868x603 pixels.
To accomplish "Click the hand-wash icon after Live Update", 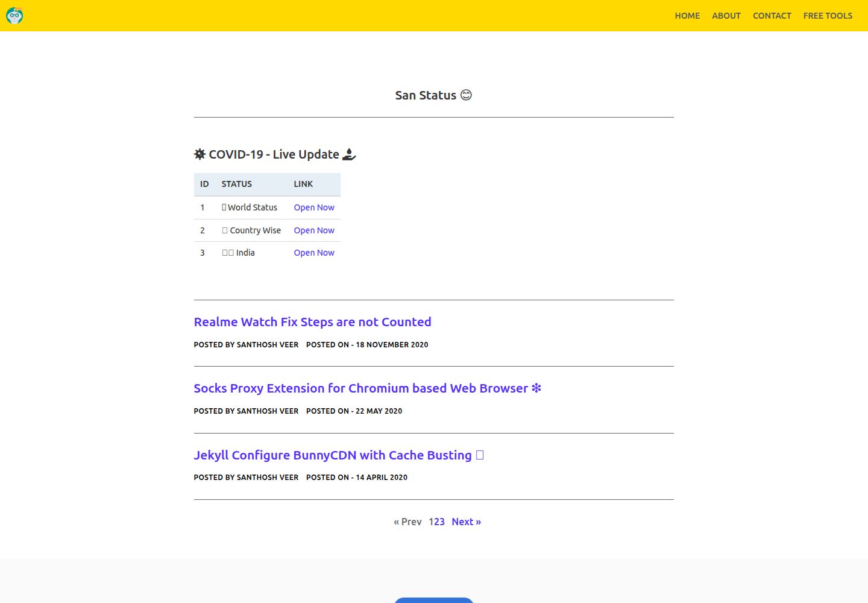I will [x=349, y=154].
